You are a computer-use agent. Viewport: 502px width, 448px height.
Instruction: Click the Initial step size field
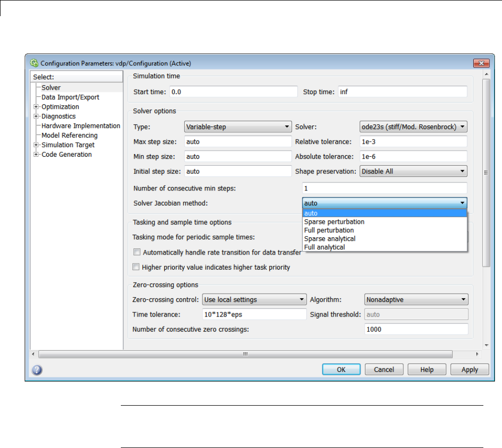(x=238, y=171)
